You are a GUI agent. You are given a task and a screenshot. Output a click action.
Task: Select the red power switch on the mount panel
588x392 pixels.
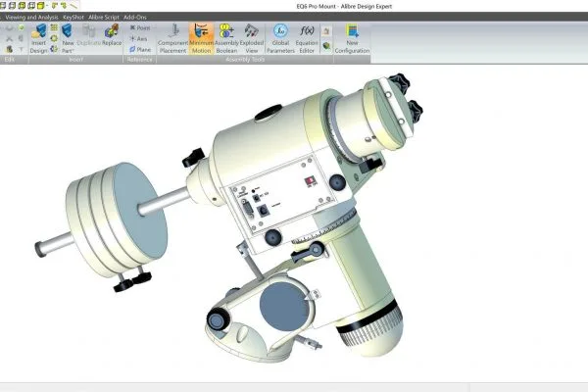pyautogui.click(x=310, y=181)
